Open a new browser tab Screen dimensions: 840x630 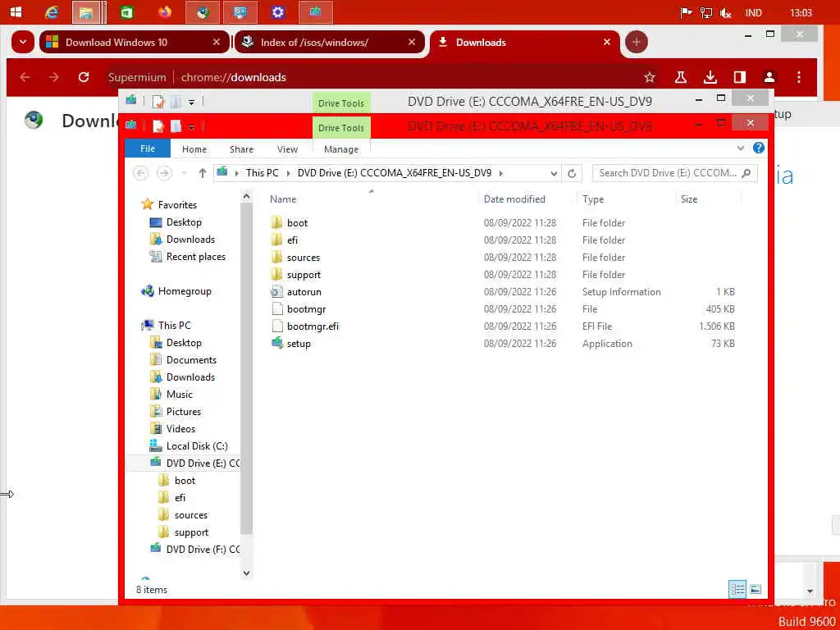pyautogui.click(x=636, y=42)
